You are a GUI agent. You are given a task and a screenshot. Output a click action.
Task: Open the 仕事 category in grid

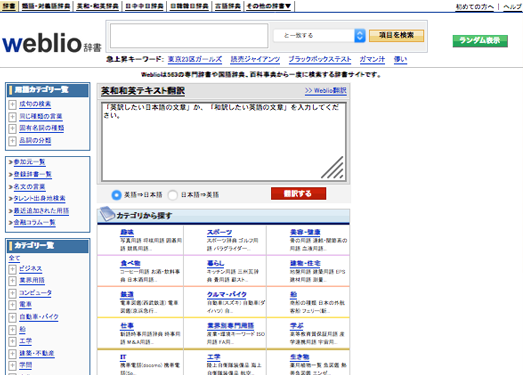[127, 326]
